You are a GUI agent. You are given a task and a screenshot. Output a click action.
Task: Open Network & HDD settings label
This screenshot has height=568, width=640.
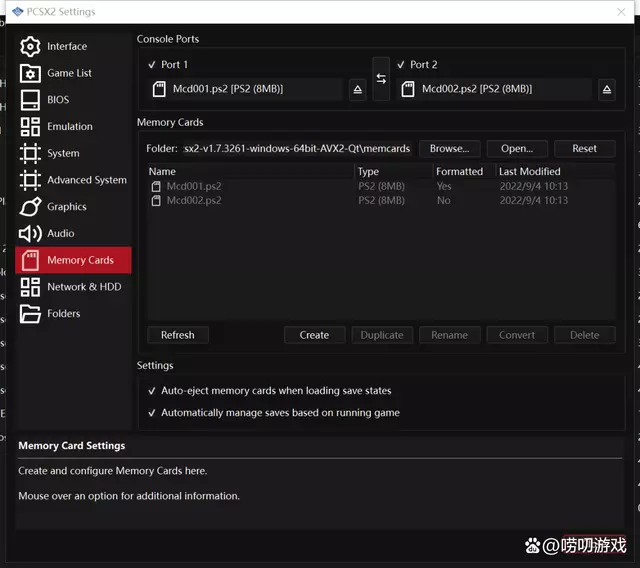84,287
